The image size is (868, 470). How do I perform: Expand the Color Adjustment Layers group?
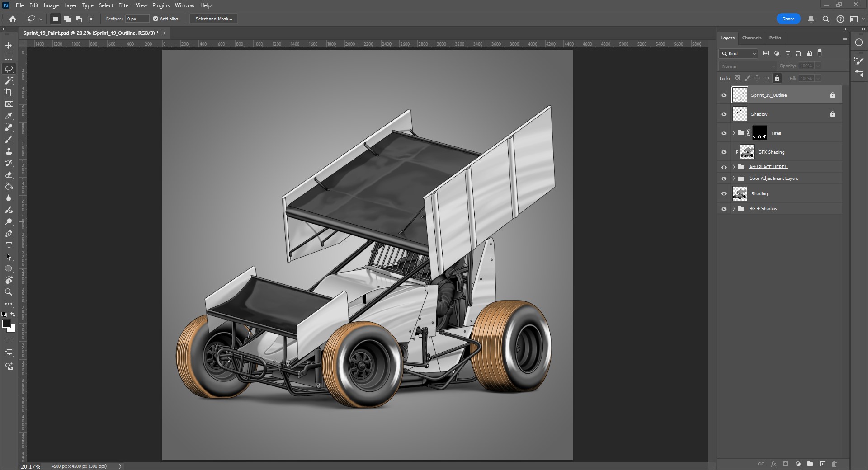(x=734, y=179)
